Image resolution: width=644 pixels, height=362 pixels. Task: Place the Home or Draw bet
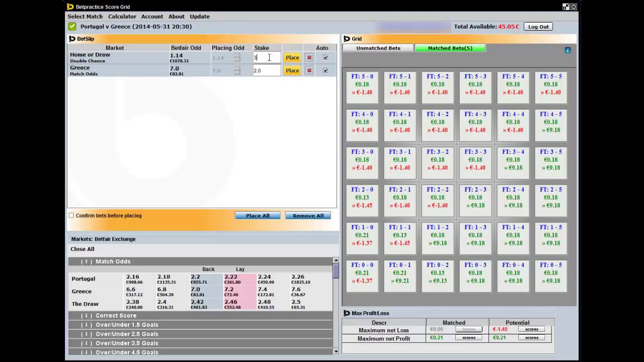(292, 57)
